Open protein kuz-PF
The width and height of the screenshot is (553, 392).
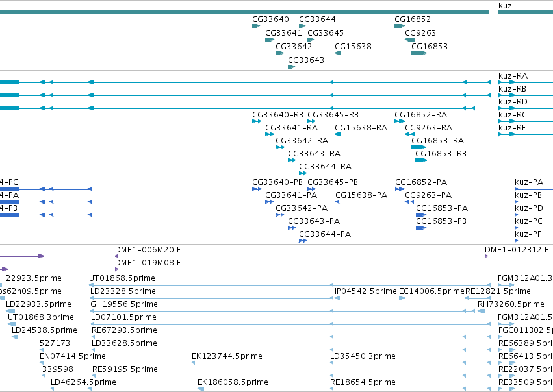pos(528,234)
